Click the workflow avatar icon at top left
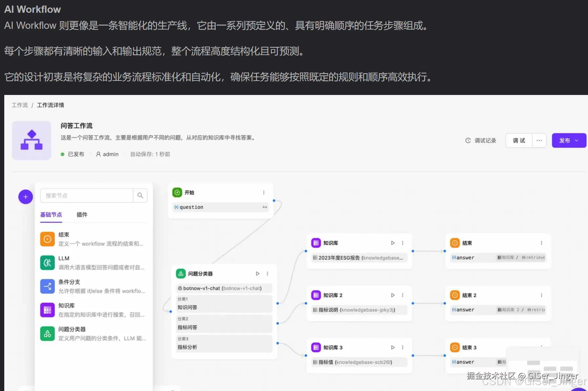This screenshot has height=391, width=588. pos(31,140)
